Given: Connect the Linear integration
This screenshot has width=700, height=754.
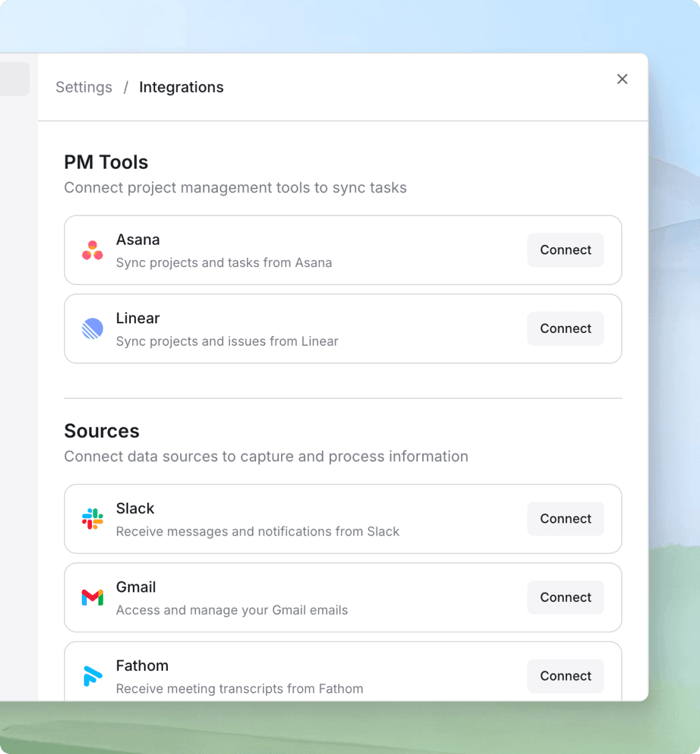Looking at the screenshot, I should [x=565, y=328].
